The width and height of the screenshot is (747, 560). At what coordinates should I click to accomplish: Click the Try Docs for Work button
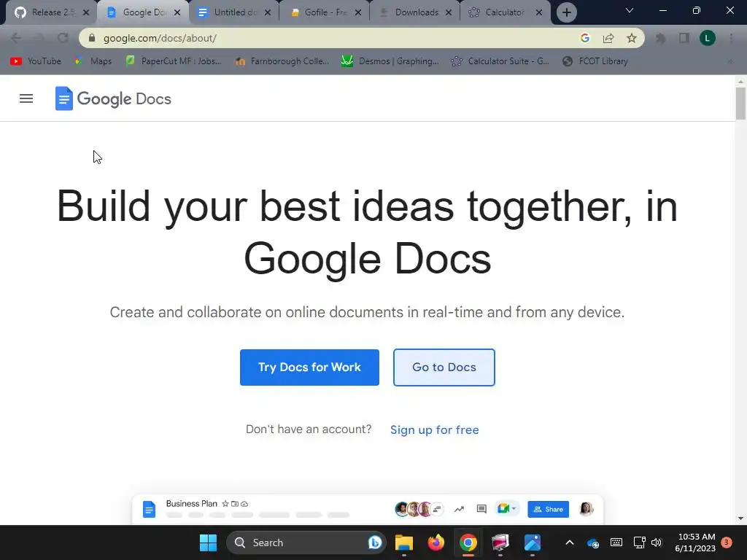pyautogui.click(x=309, y=367)
